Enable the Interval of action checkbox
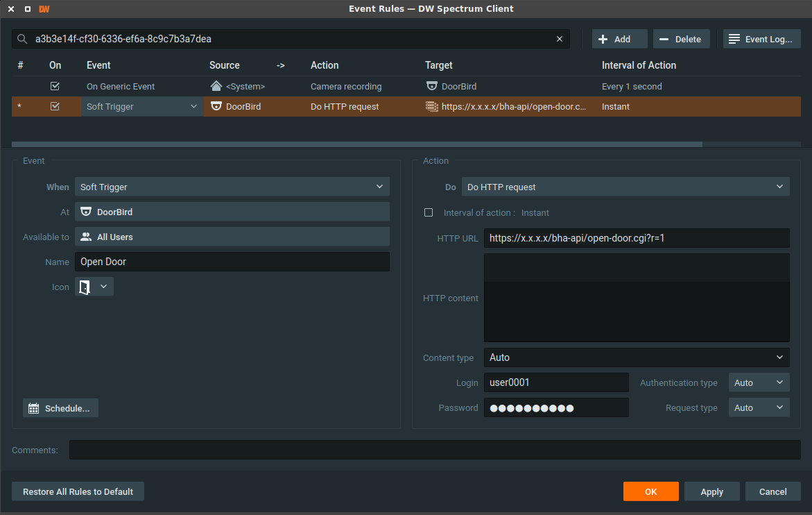 tap(429, 212)
